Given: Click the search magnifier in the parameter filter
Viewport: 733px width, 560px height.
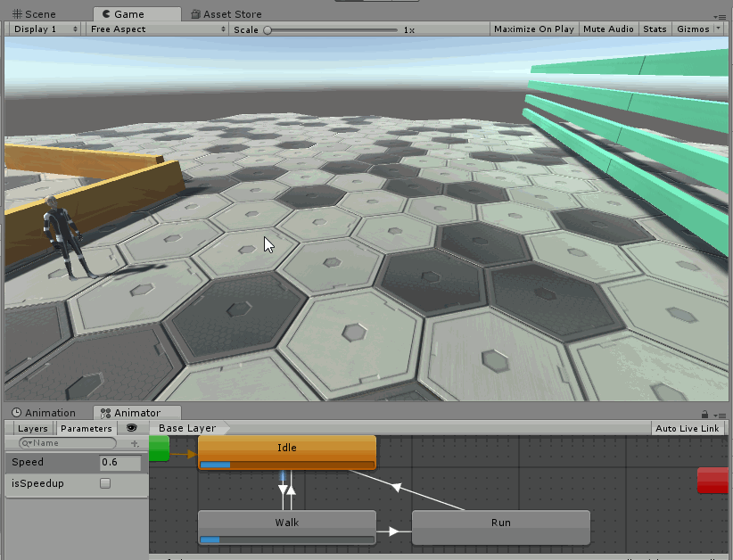Looking at the screenshot, I should point(26,442).
